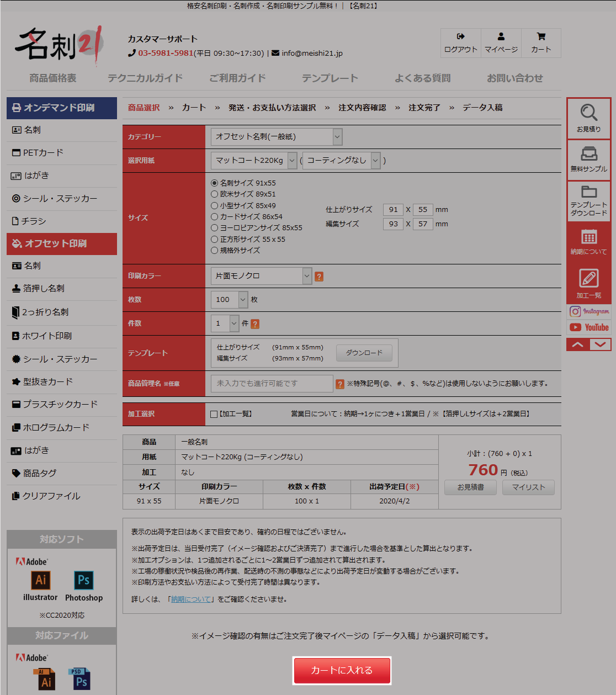Open 型抜きカード in sidebar
The image size is (616, 695).
(62, 381)
